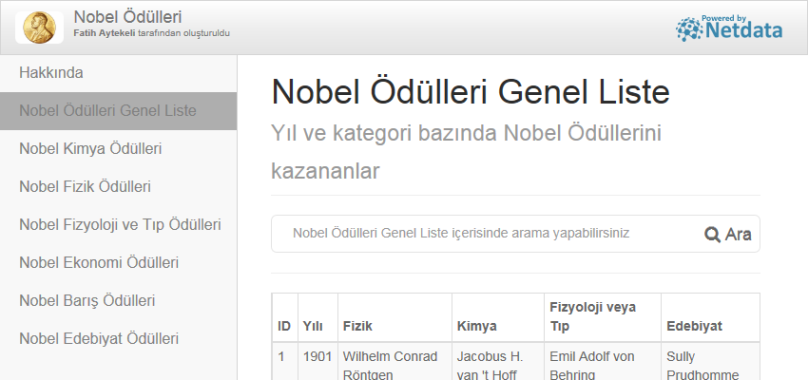
Task: Click the Nobel Ödülleri header title
Action: [x=128, y=17]
